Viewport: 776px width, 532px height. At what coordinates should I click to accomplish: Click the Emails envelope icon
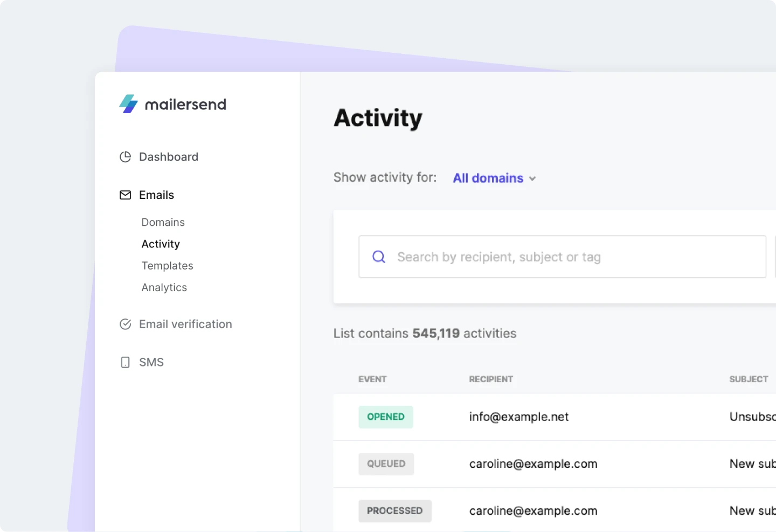coord(125,195)
